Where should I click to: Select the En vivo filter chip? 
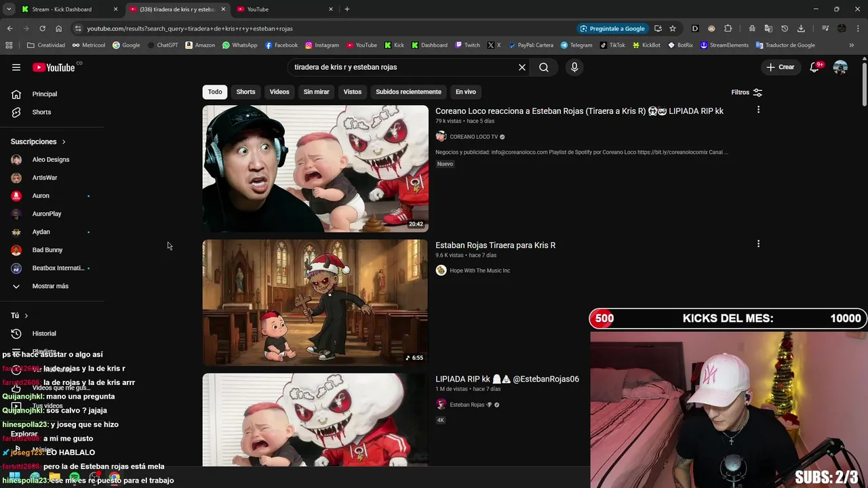pos(466,91)
